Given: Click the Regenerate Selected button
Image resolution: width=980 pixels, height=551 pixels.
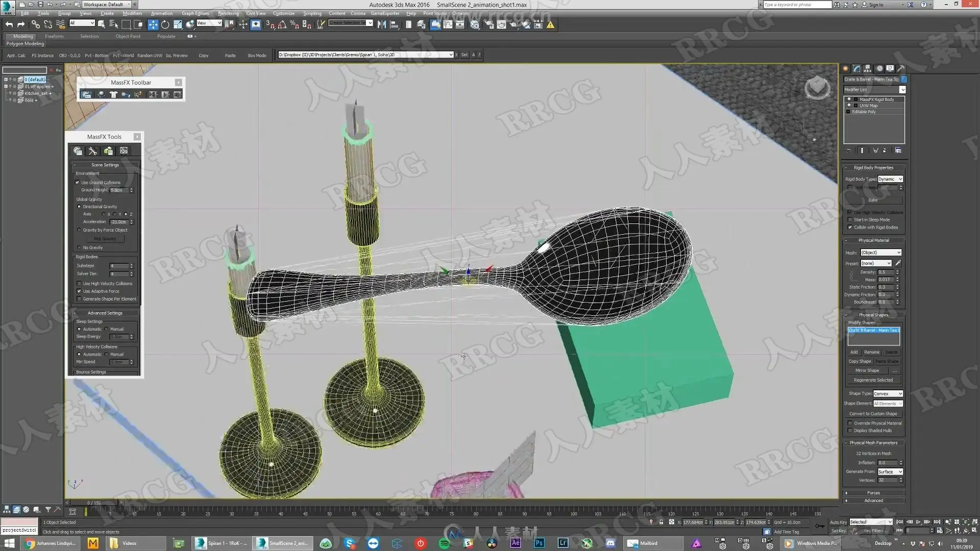Looking at the screenshot, I should tap(873, 380).
